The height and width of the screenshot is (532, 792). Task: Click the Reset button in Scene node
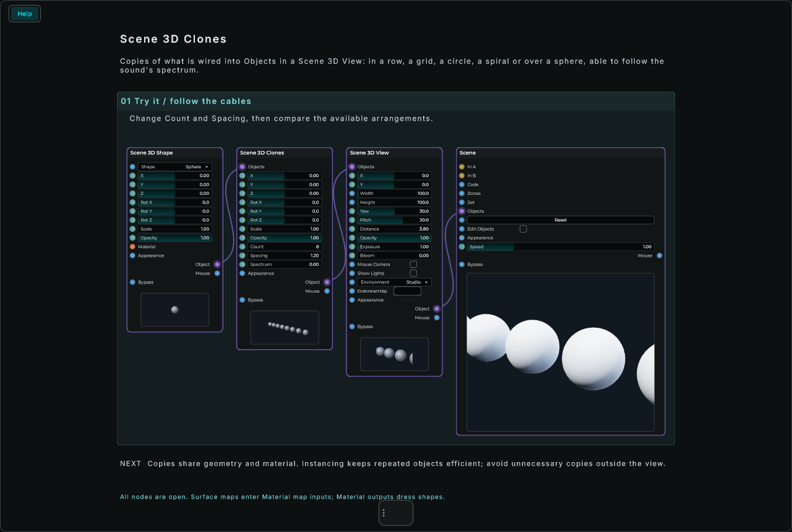(x=561, y=220)
